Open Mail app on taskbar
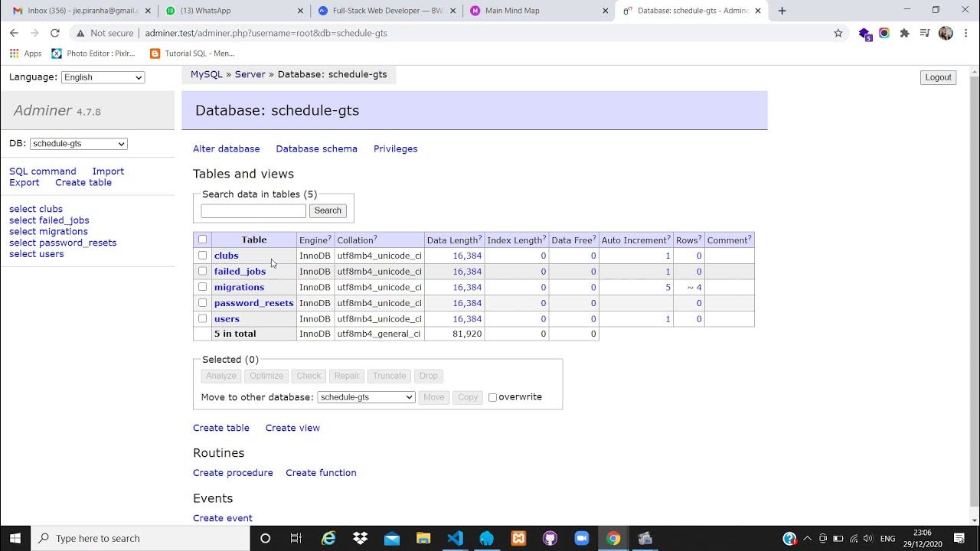Image resolution: width=980 pixels, height=551 pixels. (x=392, y=538)
